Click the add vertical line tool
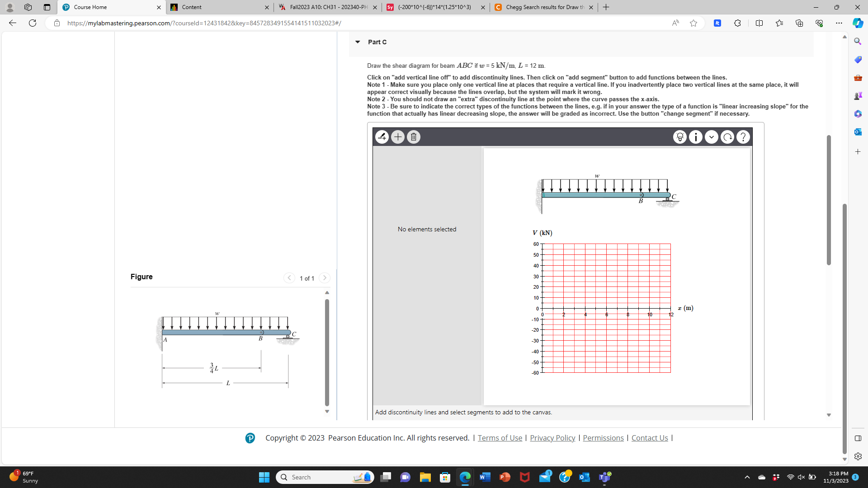The width and height of the screenshot is (868, 488). [x=382, y=137]
